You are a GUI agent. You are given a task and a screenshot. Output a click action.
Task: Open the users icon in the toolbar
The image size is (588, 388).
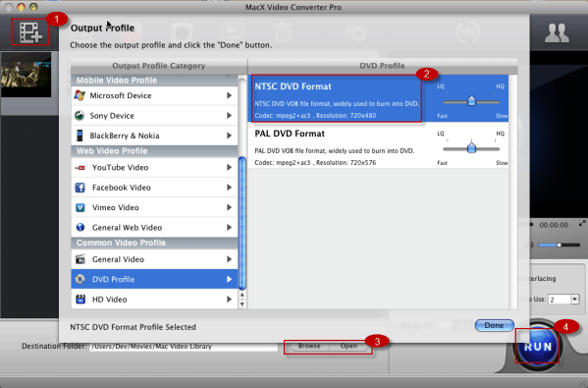pos(557,33)
